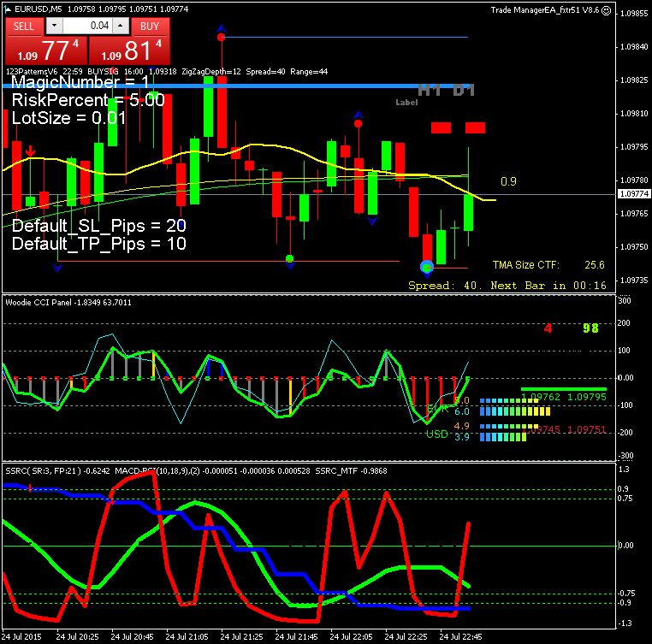The image size is (652, 644).
Task: Click the green 98 counter in CCI panel
Action: tap(590, 328)
